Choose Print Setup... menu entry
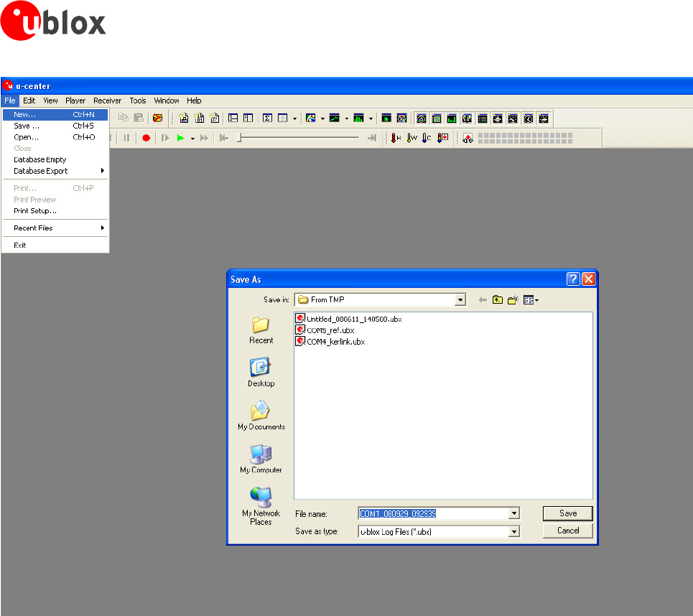Screen dimensions: 693x616 click(55, 211)
